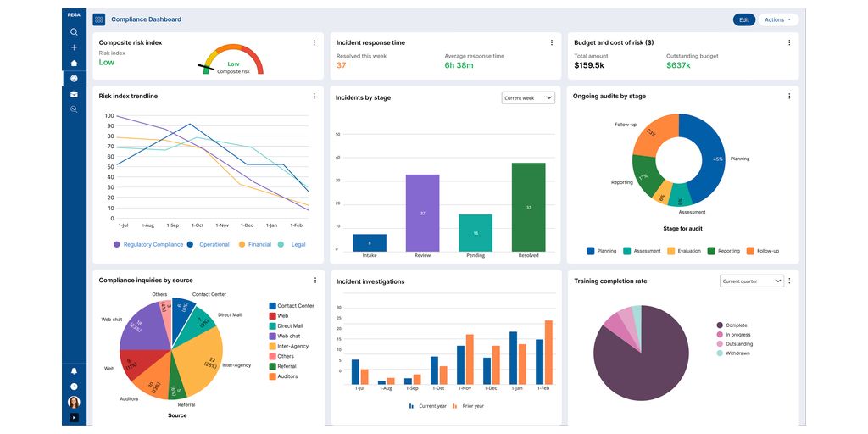The image size is (868, 434).
Task: Toggle Regulatory Compliance series in trendline legend
Action: click(148, 244)
